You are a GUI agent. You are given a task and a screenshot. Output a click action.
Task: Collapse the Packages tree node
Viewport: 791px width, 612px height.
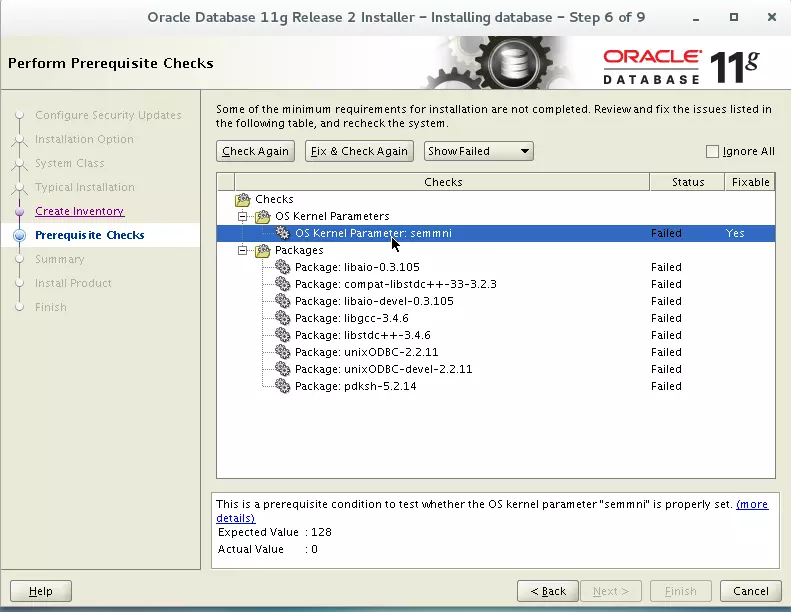coord(243,250)
